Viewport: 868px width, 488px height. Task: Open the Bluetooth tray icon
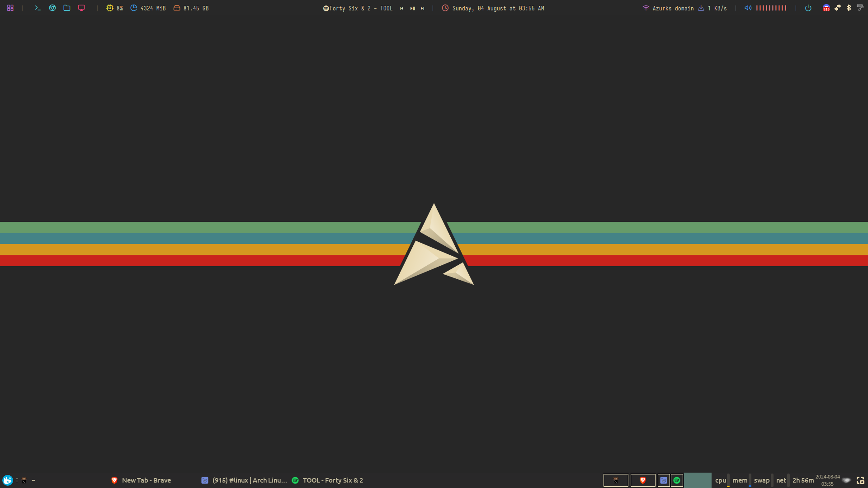pyautogui.click(x=849, y=8)
